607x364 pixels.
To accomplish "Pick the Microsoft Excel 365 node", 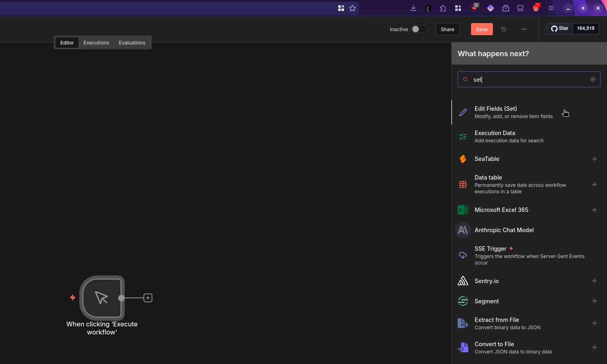I will click(501, 210).
